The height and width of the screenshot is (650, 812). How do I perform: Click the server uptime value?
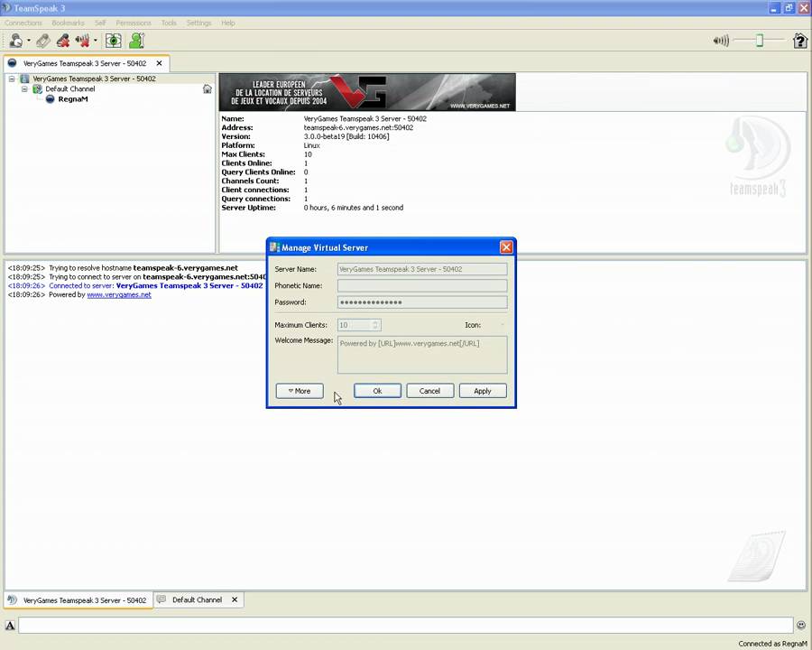[x=353, y=208]
